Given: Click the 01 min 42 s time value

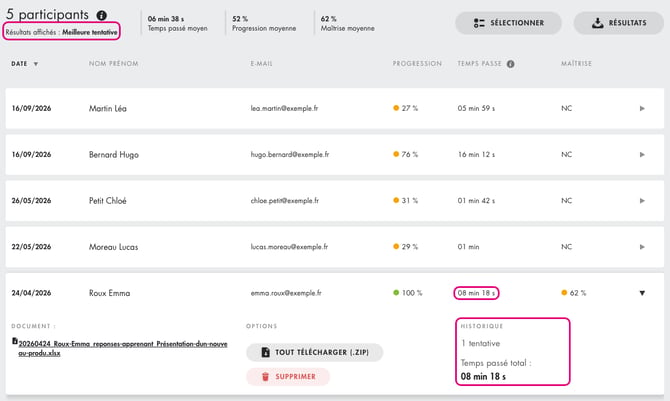Looking at the screenshot, I should (x=476, y=201).
